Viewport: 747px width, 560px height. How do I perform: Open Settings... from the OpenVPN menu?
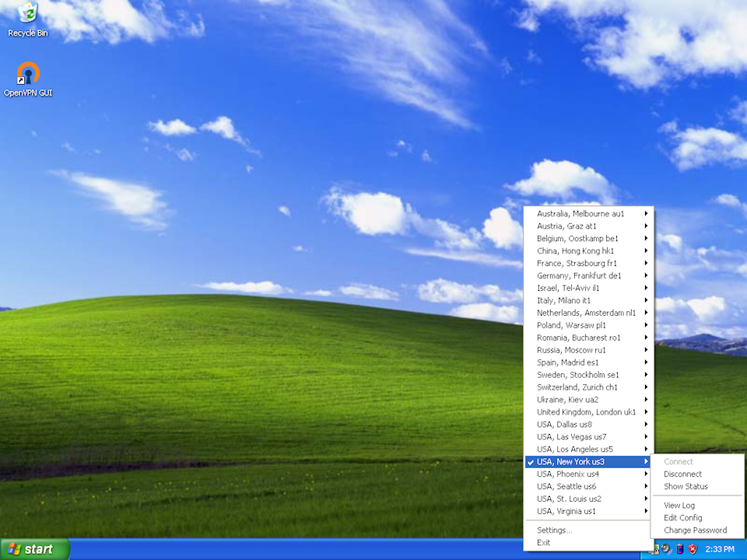(588, 530)
